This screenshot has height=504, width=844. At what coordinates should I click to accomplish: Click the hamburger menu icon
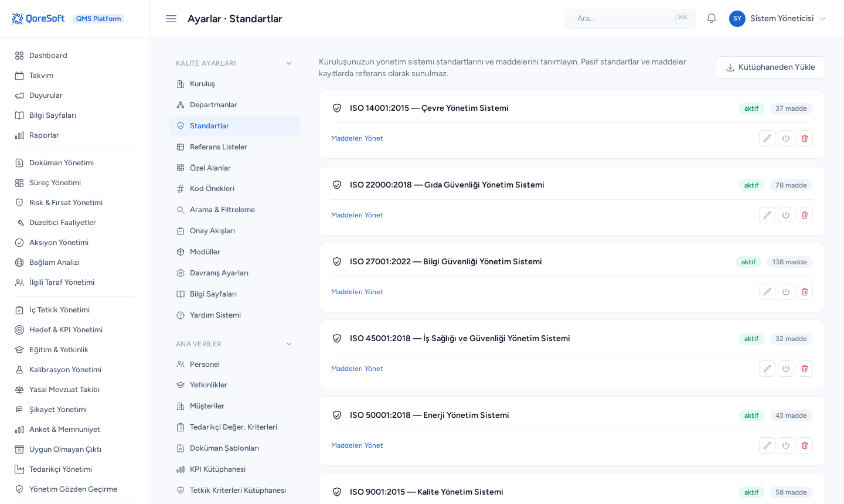point(171,19)
